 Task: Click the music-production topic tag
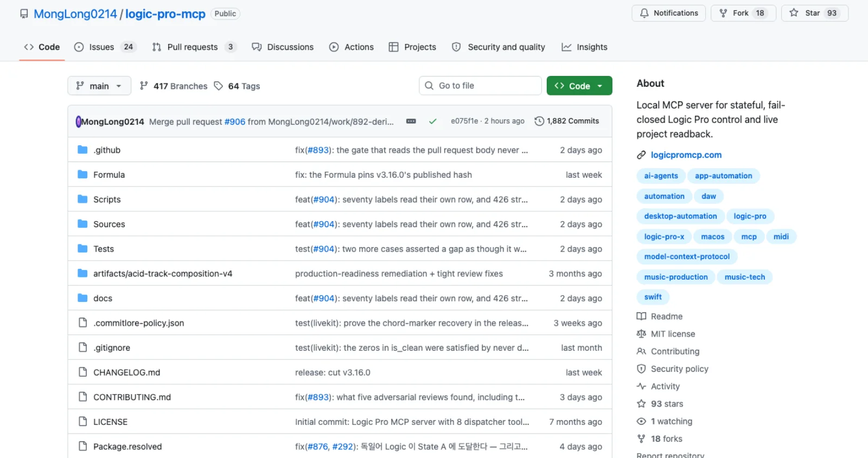(x=676, y=277)
